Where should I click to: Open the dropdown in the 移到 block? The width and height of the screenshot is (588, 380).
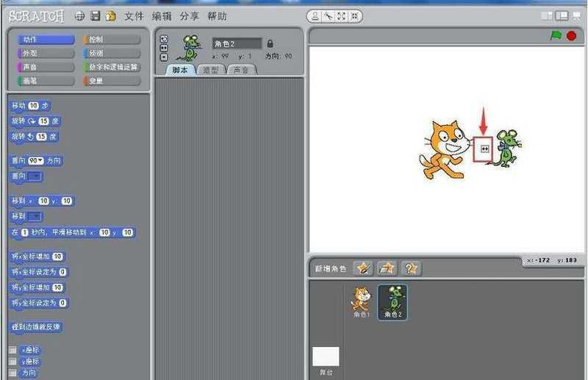[x=35, y=216]
